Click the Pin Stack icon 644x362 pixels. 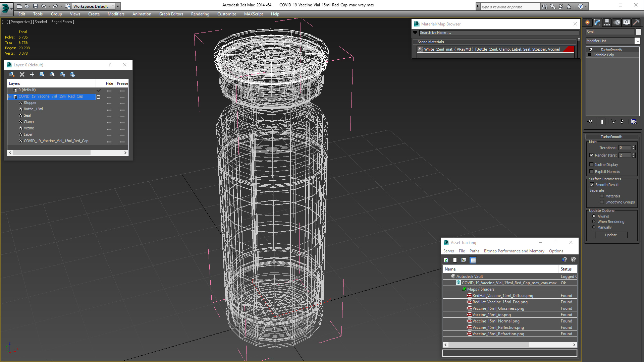pyautogui.click(x=590, y=122)
